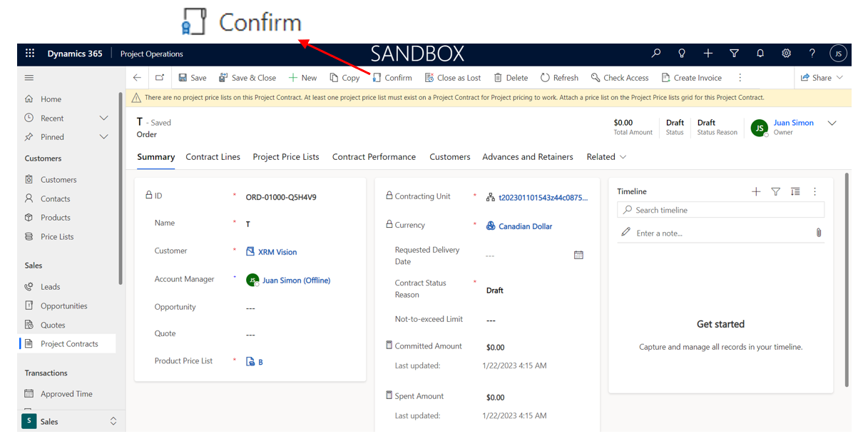
Task: Open Contract Performance tab
Action: (374, 157)
